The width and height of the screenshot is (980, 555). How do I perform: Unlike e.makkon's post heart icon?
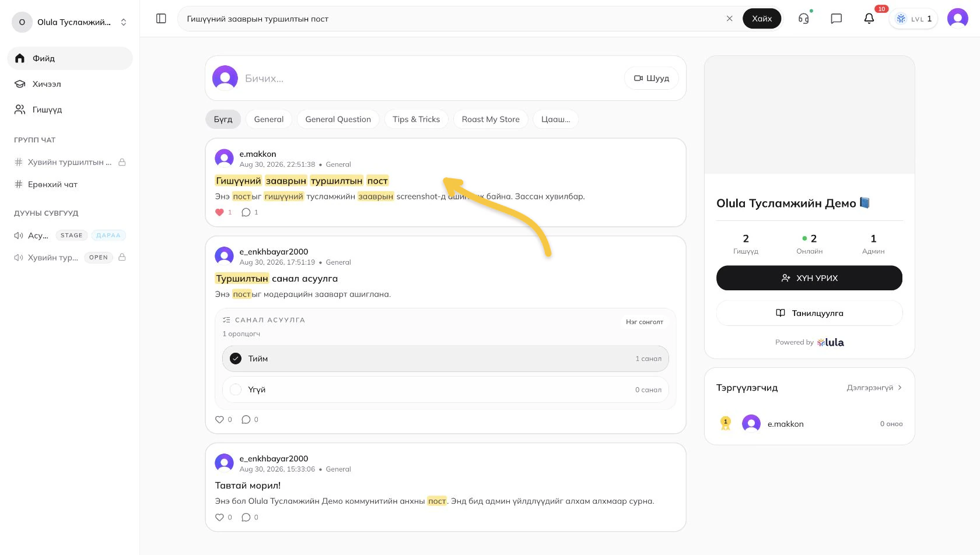[x=219, y=212]
